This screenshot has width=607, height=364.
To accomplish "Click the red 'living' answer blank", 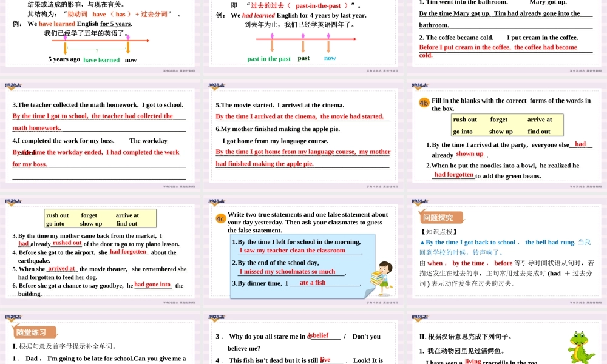I will [x=473, y=360].
